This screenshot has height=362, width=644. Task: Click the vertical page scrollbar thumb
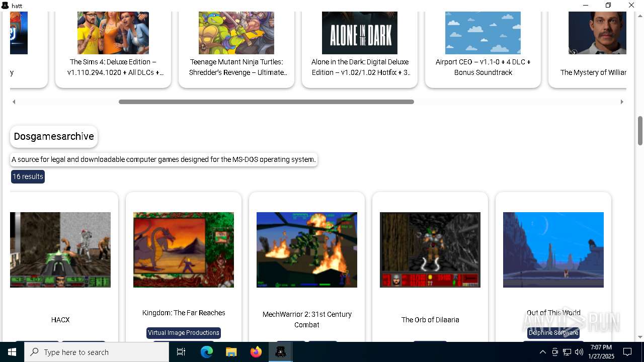pos(640,131)
